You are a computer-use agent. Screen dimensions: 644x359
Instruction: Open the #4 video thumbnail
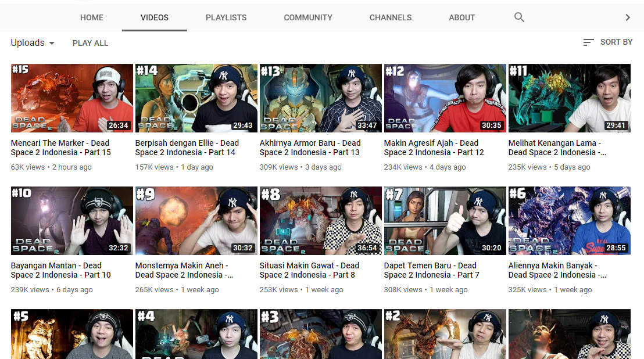click(196, 334)
